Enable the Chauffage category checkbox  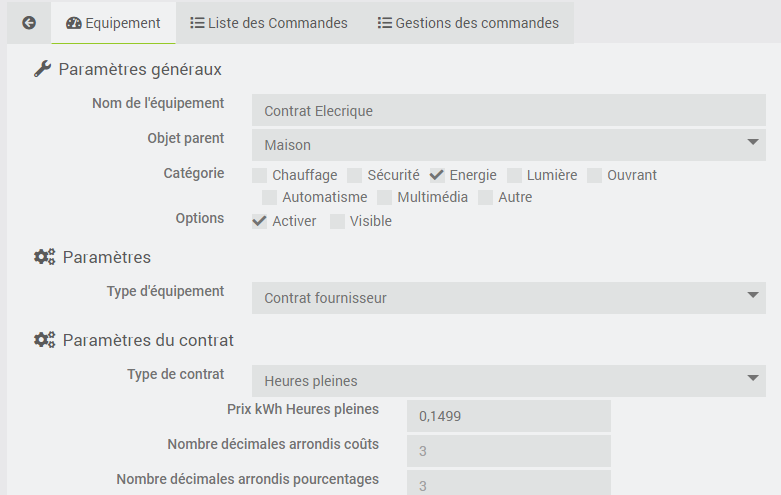click(260, 176)
